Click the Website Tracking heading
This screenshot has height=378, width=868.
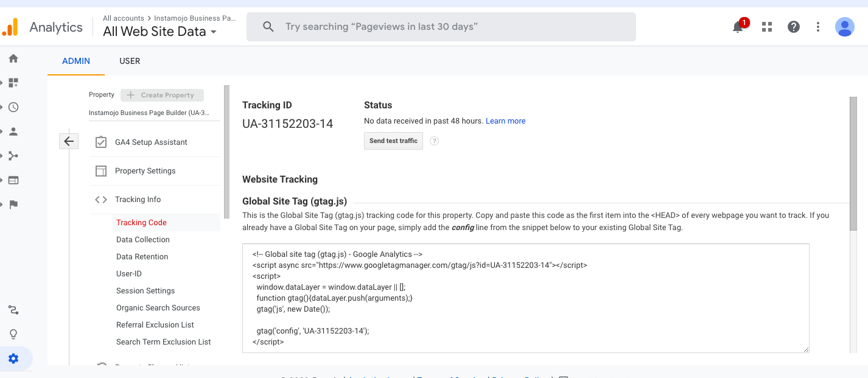(x=280, y=180)
